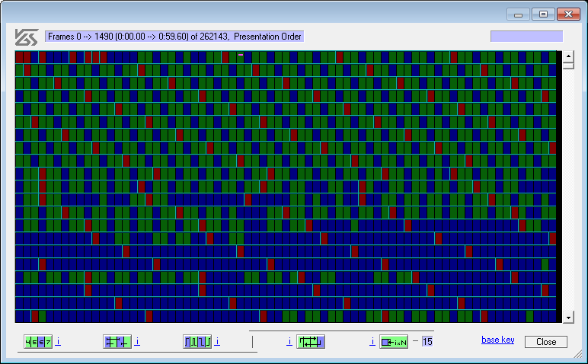The height and width of the screenshot is (364, 588).
Task: Open info link left of loop icon
Action: pyautogui.click(x=289, y=342)
